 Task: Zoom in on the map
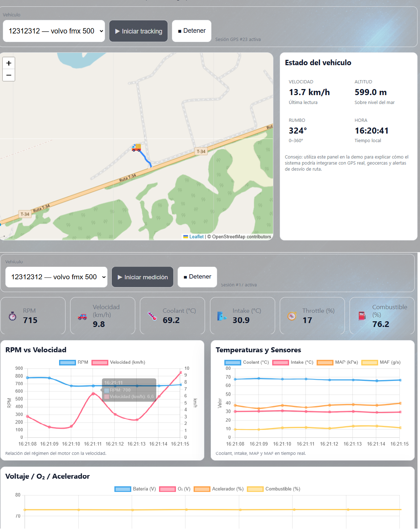9,63
